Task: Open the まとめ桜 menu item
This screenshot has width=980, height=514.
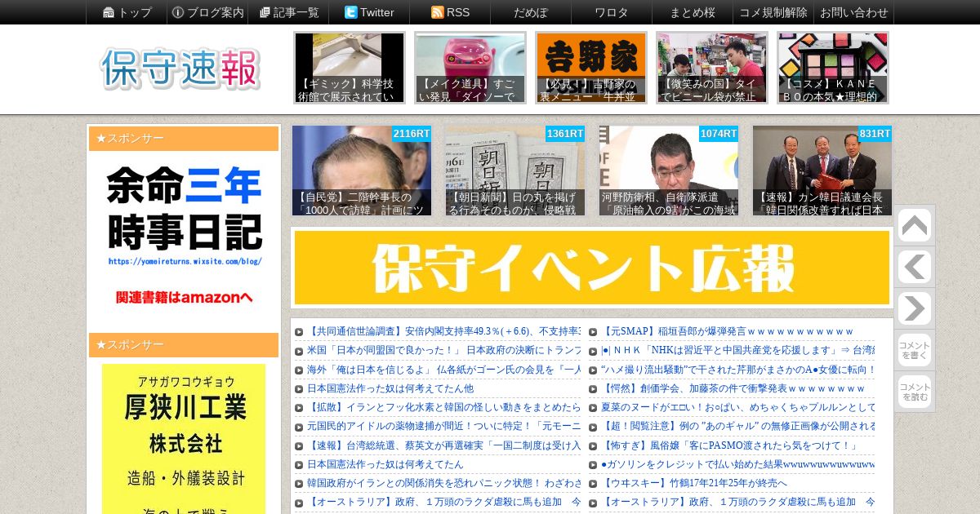Action: click(693, 12)
